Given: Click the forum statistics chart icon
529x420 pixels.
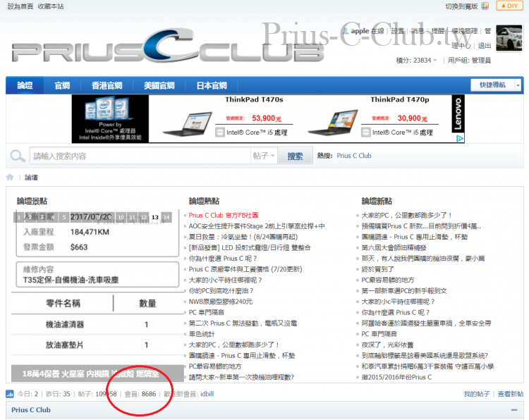Looking at the screenshot, I should [x=9, y=394].
